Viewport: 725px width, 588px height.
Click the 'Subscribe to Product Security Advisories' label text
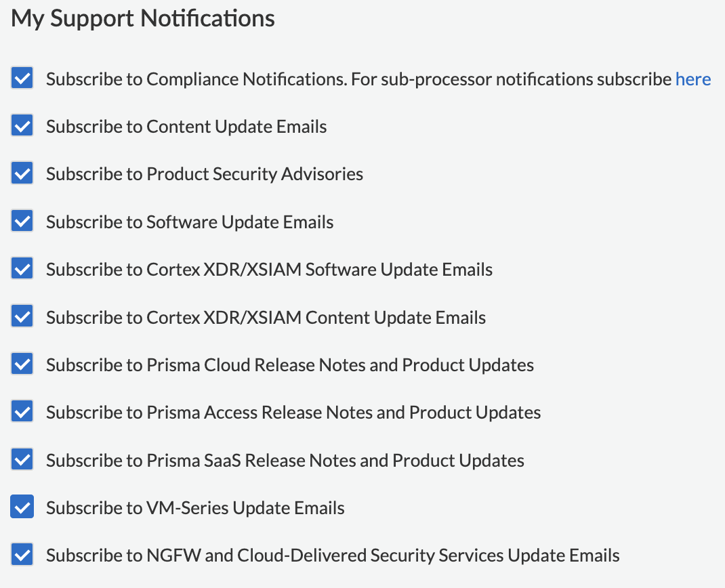pos(205,174)
